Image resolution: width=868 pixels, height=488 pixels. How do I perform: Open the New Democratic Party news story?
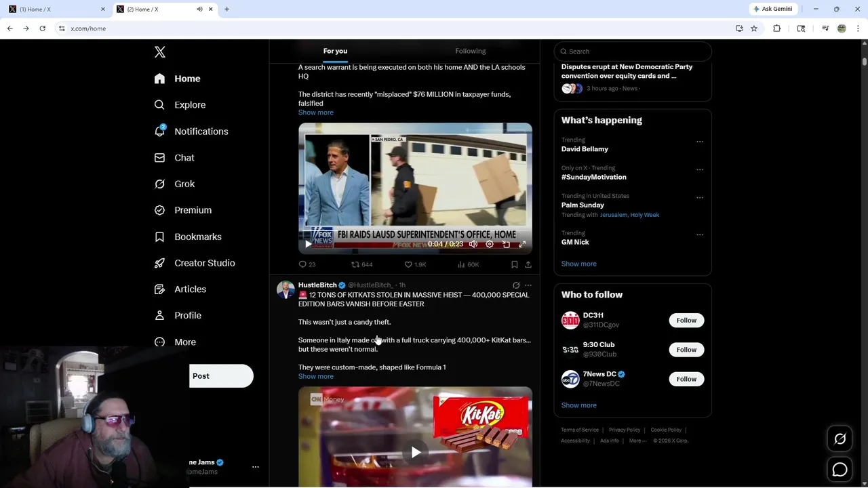pos(633,78)
